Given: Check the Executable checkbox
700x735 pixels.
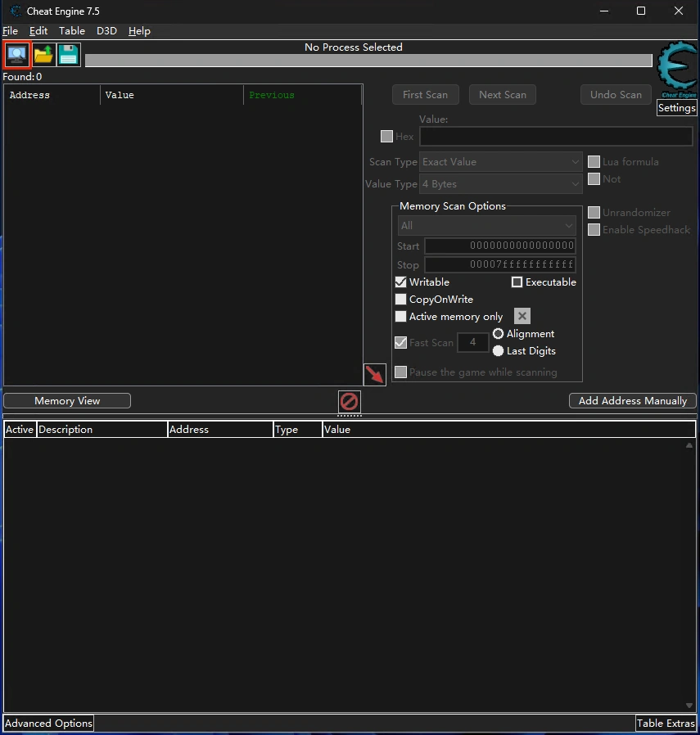Looking at the screenshot, I should click(517, 282).
